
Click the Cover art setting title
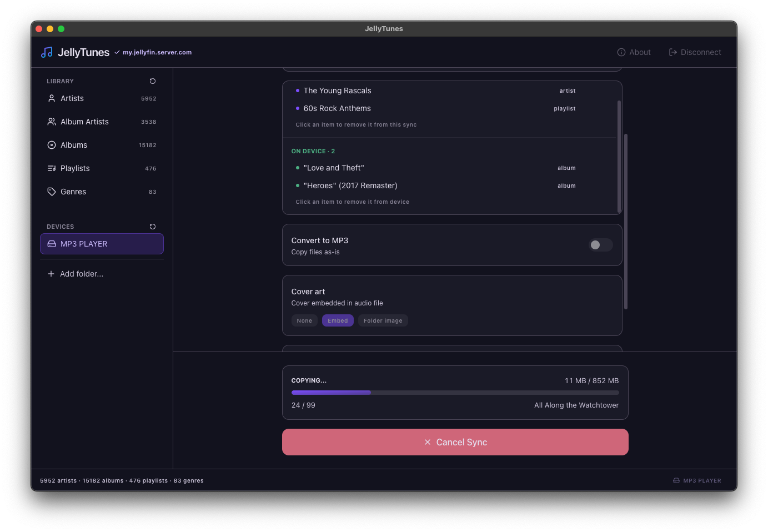click(x=308, y=292)
